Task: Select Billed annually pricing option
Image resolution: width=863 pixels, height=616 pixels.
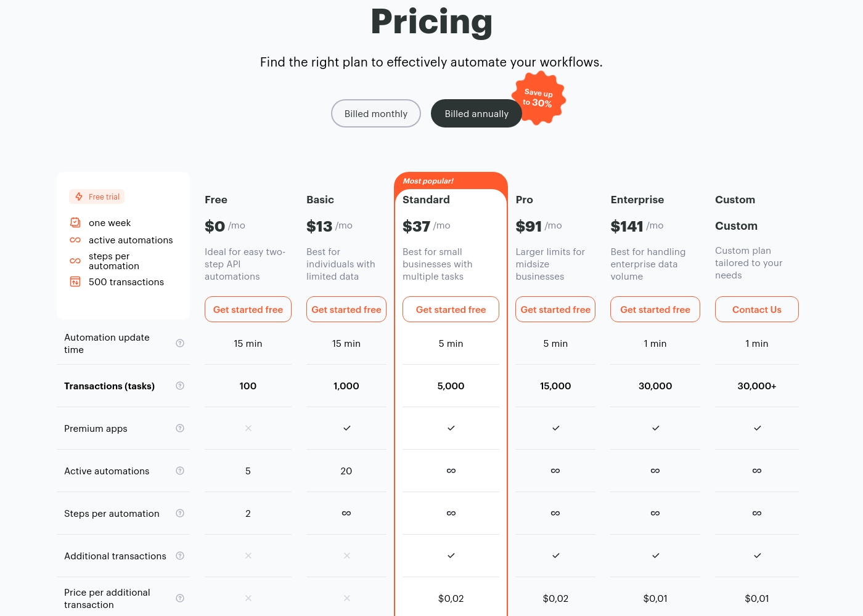Action: click(476, 113)
